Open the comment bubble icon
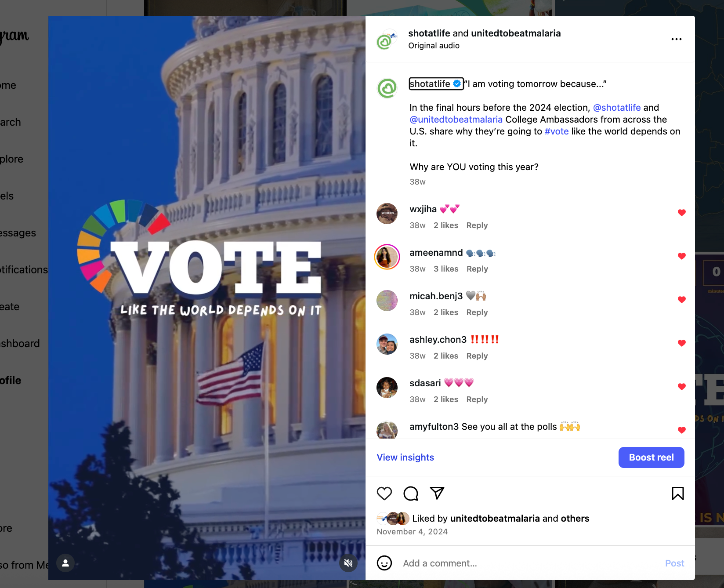This screenshot has width=724, height=588. click(x=411, y=494)
